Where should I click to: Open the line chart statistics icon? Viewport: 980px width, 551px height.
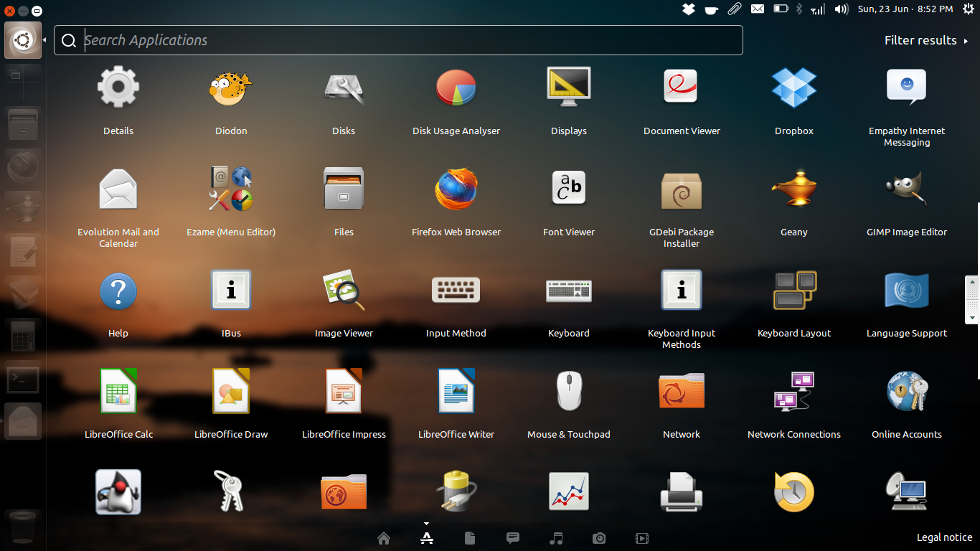coord(569,492)
